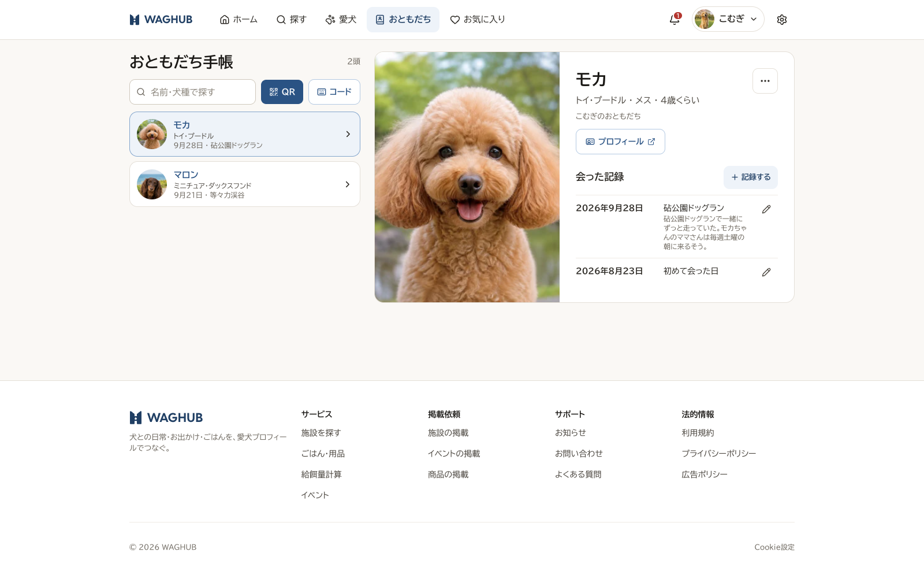Click the WAGHUB logo in the header
Image resolution: width=924 pixels, height=578 pixels.
click(161, 20)
